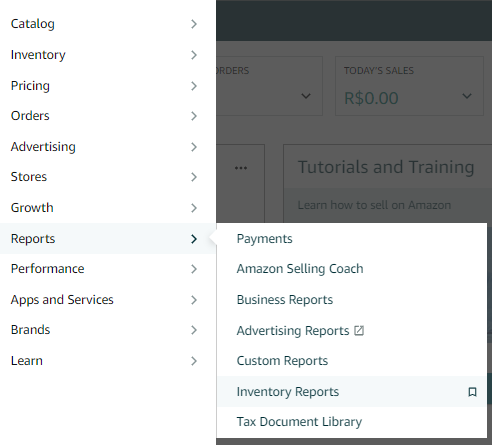This screenshot has height=445, width=492.
Task: Select the Reports menu item
Action: (x=108, y=239)
